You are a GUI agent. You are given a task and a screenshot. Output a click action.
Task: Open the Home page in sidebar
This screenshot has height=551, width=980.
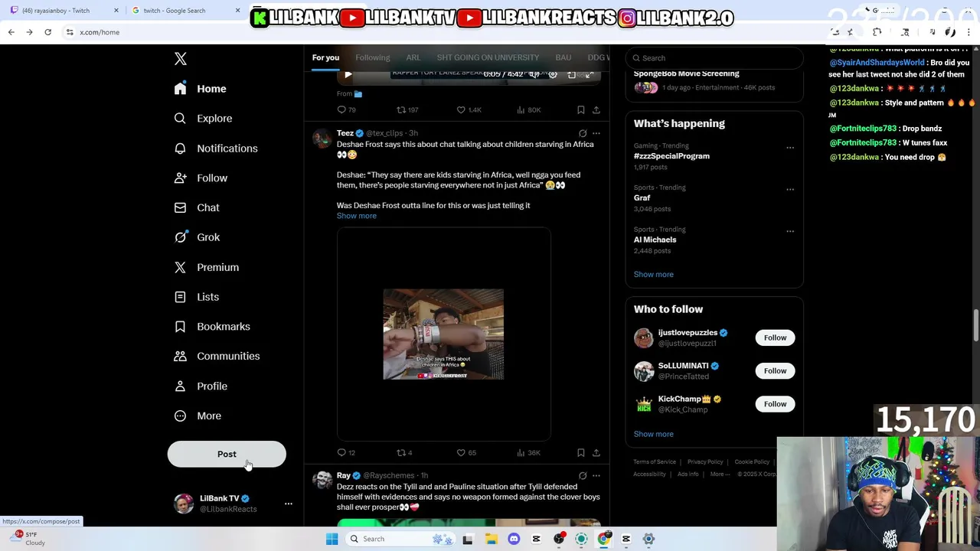point(200,89)
